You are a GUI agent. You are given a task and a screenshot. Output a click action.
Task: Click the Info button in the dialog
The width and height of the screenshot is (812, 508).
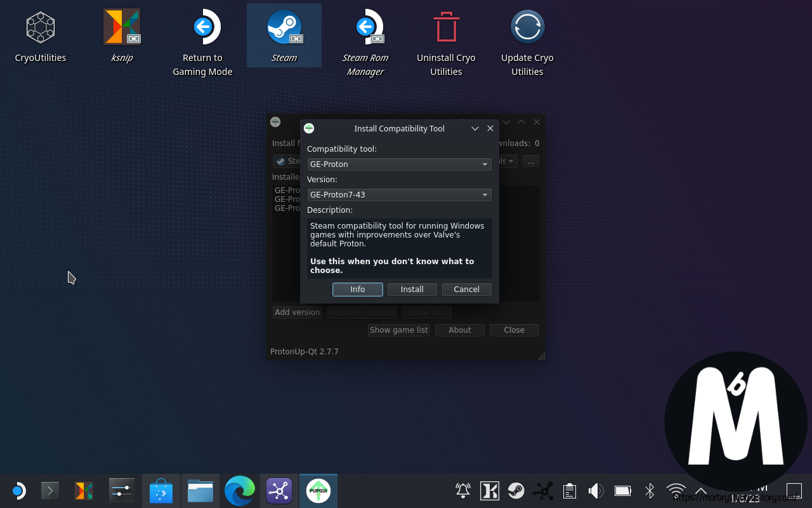[358, 290]
